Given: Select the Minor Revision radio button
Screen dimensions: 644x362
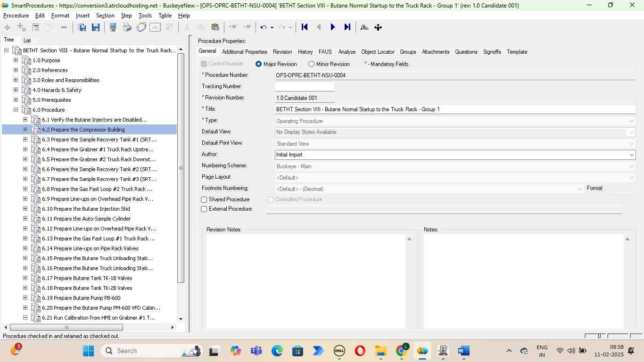Looking at the screenshot, I should pyautogui.click(x=311, y=64).
